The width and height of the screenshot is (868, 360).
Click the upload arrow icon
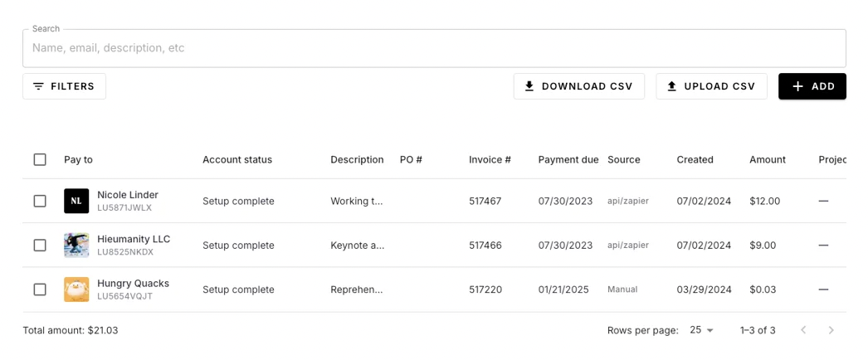(x=672, y=86)
